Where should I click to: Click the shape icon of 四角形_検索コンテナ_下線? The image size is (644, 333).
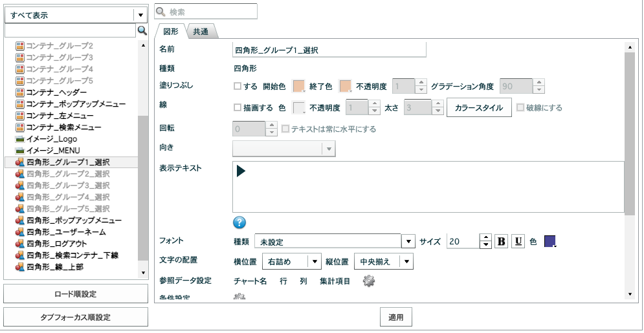[x=20, y=255]
